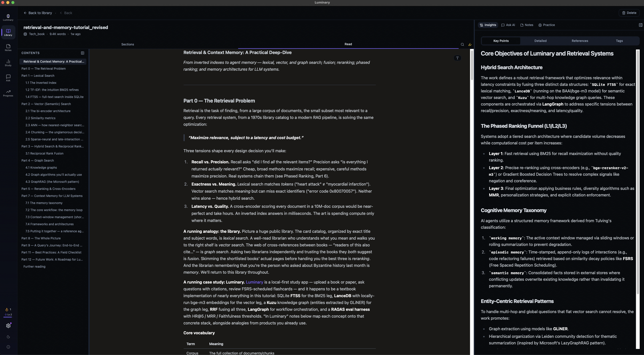
Task: Open the text size T button
Action: click(457, 58)
